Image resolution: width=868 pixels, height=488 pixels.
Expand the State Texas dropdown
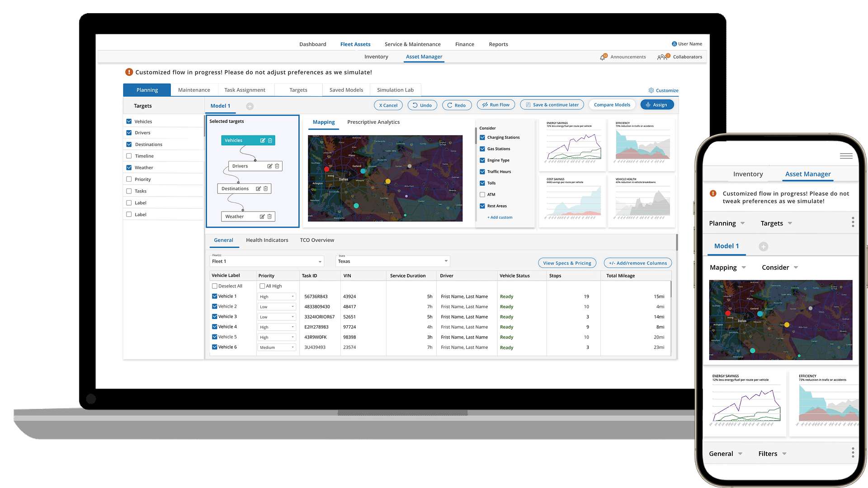[392, 261]
